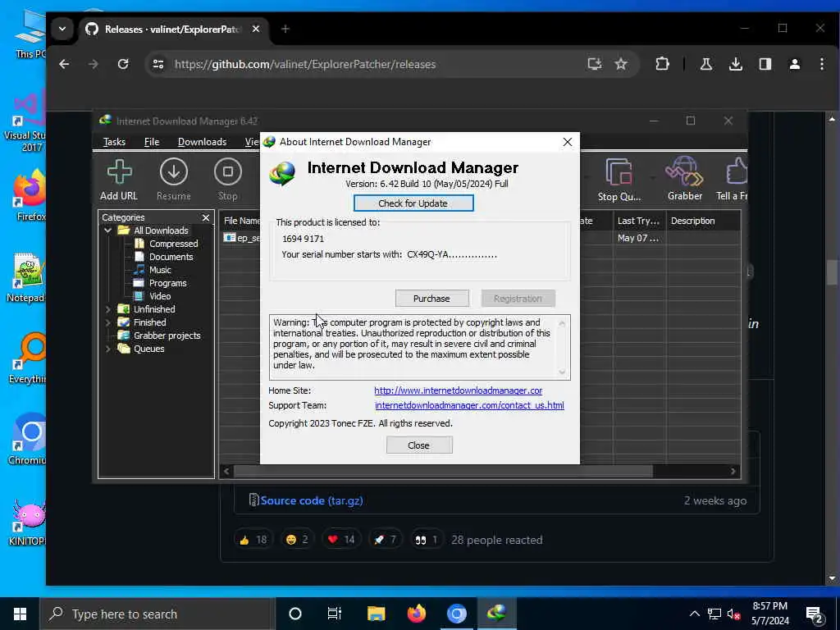
Task: Open Firefox from taskbar
Action: tap(416, 614)
